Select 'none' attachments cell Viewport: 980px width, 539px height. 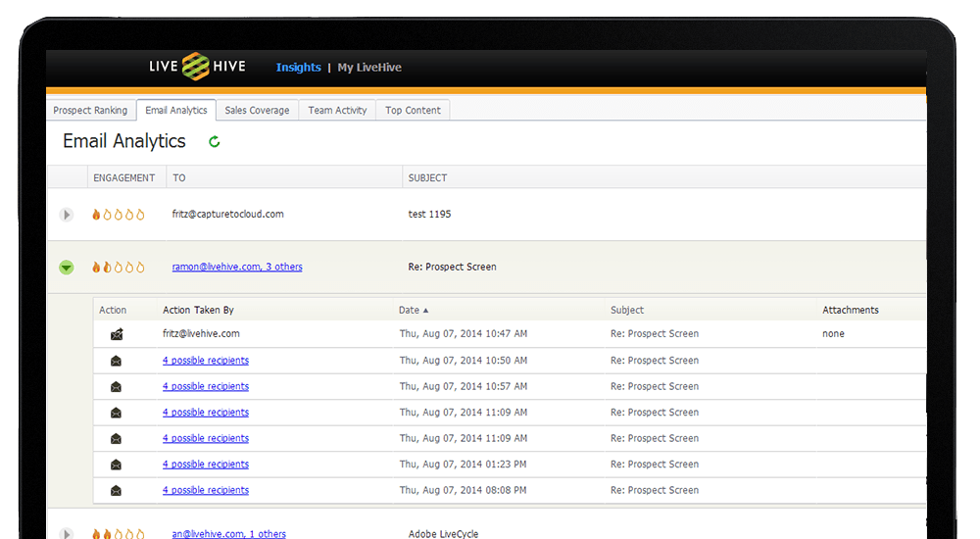click(833, 334)
